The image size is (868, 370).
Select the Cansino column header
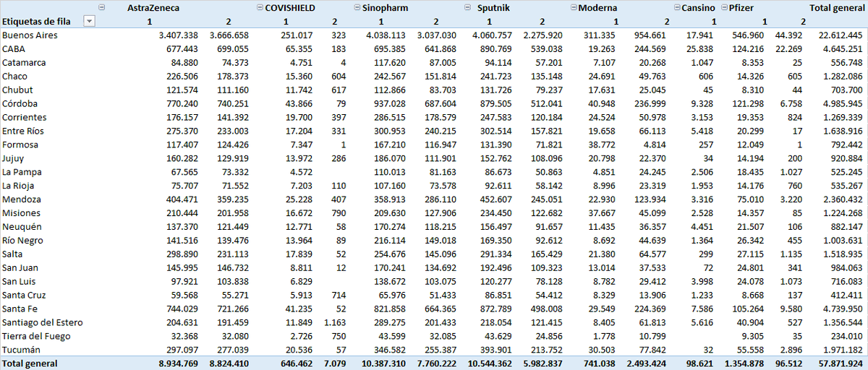point(698,7)
